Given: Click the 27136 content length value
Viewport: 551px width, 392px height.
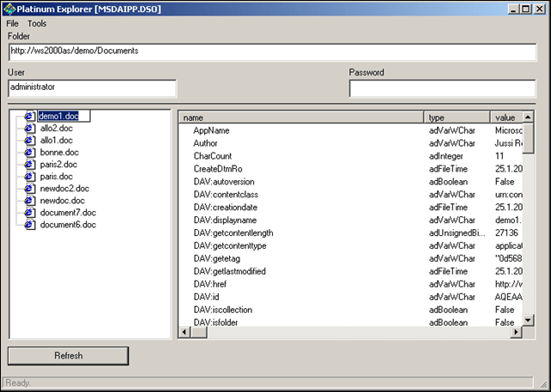Looking at the screenshot, I should click(506, 232).
